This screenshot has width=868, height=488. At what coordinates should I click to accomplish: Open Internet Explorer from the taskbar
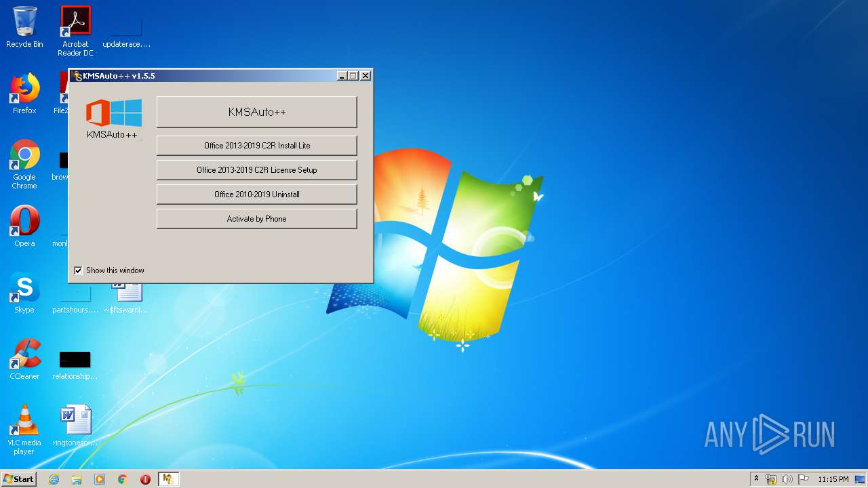click(x=54, y=479)
